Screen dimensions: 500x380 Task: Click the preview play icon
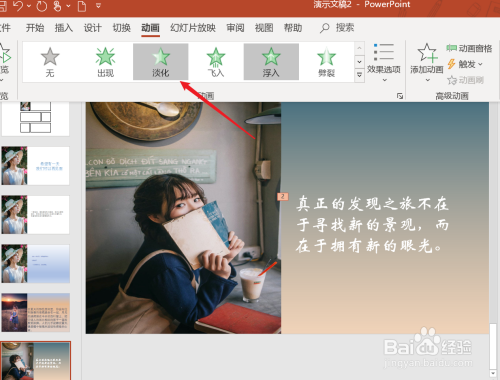[x=5, y=57]
